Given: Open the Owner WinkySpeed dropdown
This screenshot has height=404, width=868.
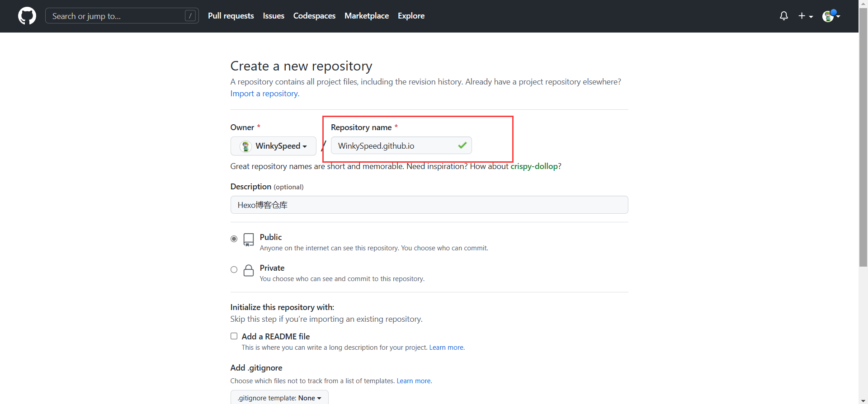Looking at the screenshot, I should pos(274,146).
